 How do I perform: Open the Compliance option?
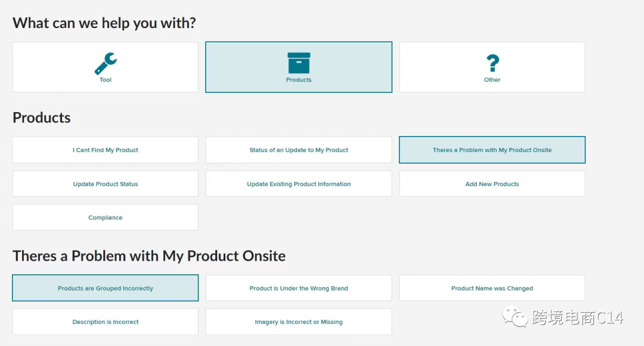click(x=106, y=218)
